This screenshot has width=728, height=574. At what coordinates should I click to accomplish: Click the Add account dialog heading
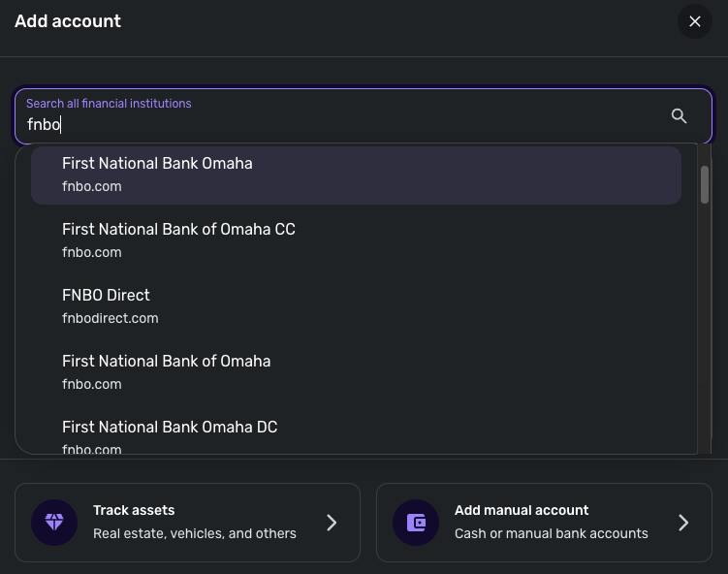pyautogui.click(x=68, y=21)
